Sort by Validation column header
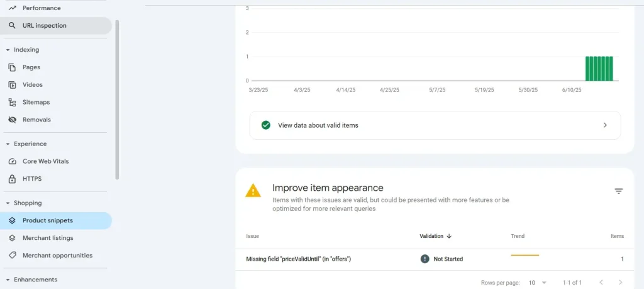 pos(436,236)
